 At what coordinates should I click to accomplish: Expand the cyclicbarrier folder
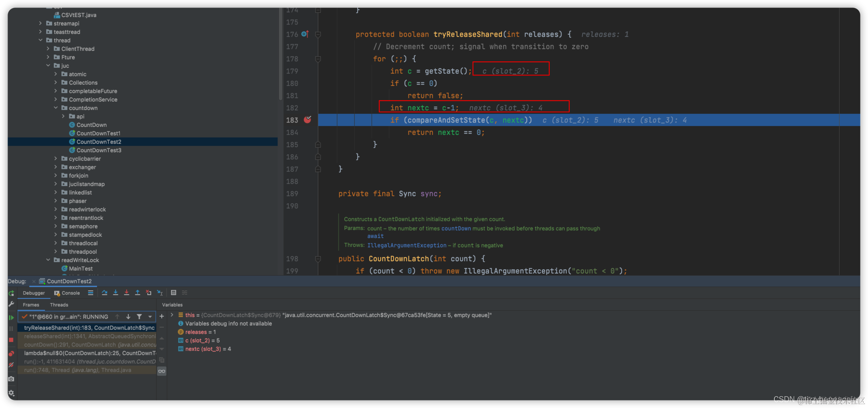pyautogui.click(x=56, y=159)
